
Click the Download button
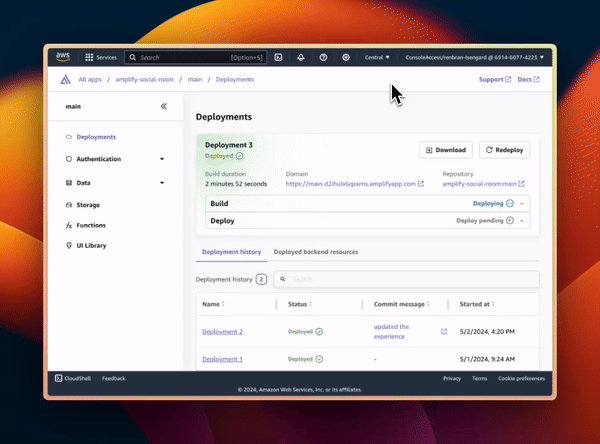point(446,150)
